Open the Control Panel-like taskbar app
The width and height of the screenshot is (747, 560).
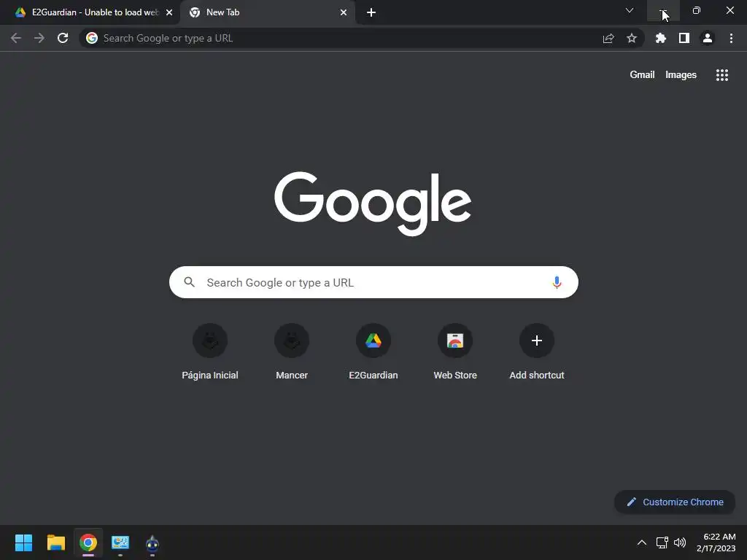(120, 542)
